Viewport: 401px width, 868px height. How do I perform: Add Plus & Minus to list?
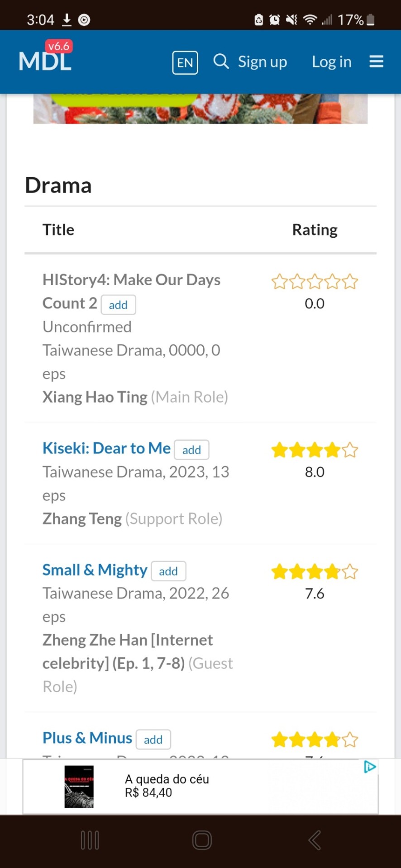tap(153, 739)
